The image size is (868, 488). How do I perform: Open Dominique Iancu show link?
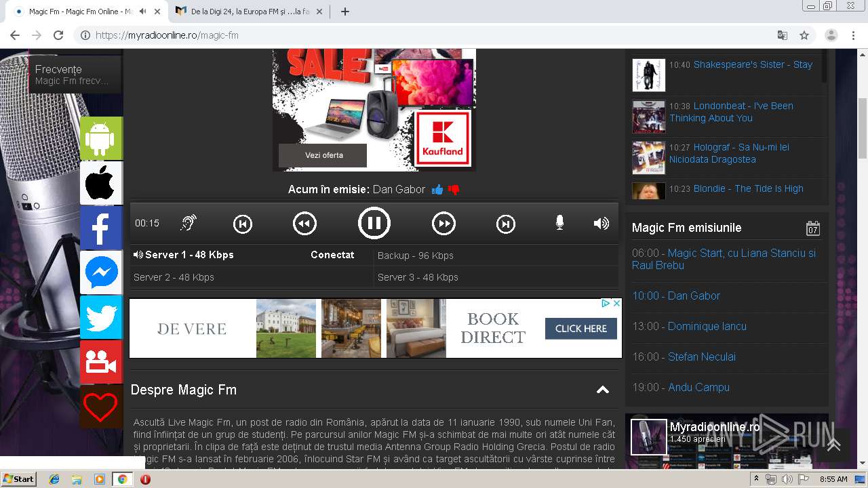click(707, 326)
